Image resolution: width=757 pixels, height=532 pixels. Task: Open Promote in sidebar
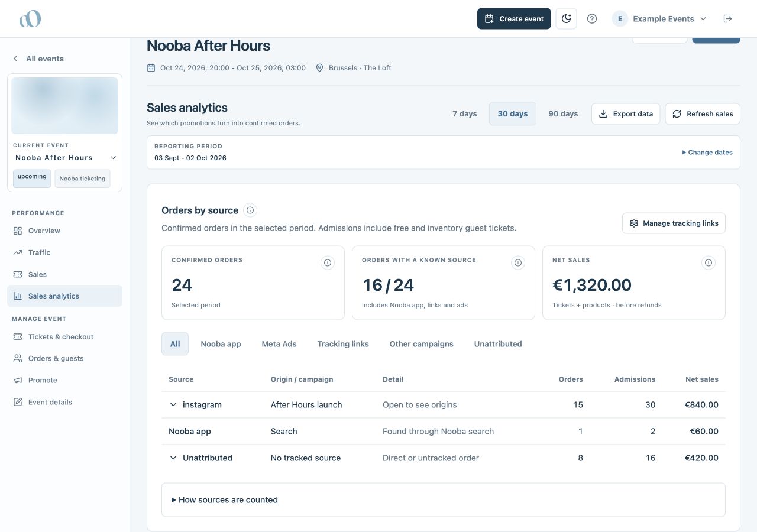pos(64,380)
